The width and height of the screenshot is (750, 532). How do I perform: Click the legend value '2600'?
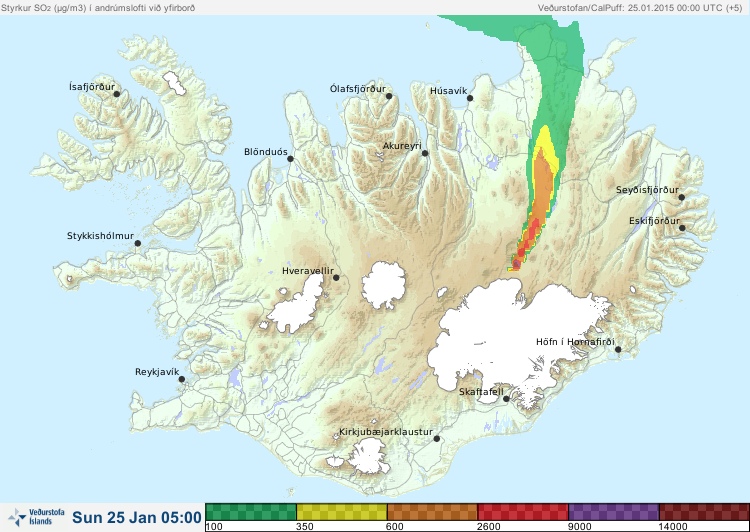point(489,527)
